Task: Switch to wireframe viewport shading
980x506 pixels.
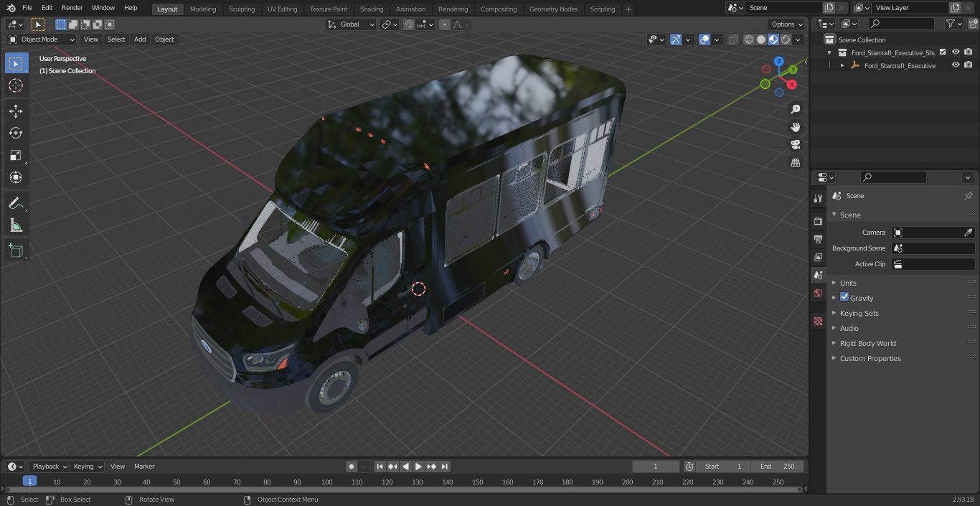Action: (749, 39)
